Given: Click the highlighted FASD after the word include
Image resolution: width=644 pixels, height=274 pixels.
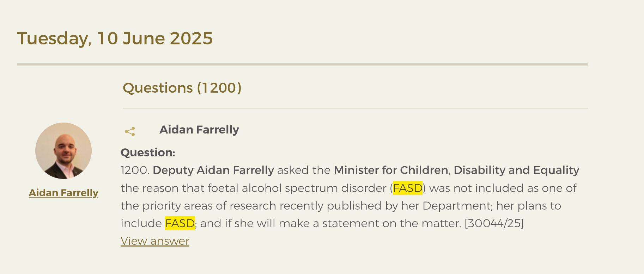Looking at the screenshot, I should pos(180,223).
